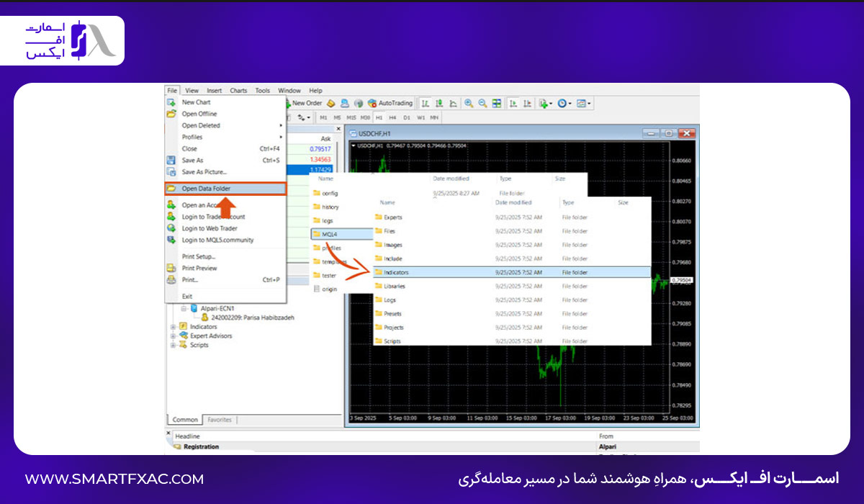The image size is (864, 504).
Task: Tile chart windows with the grid icon
Action: coord(497,104)
